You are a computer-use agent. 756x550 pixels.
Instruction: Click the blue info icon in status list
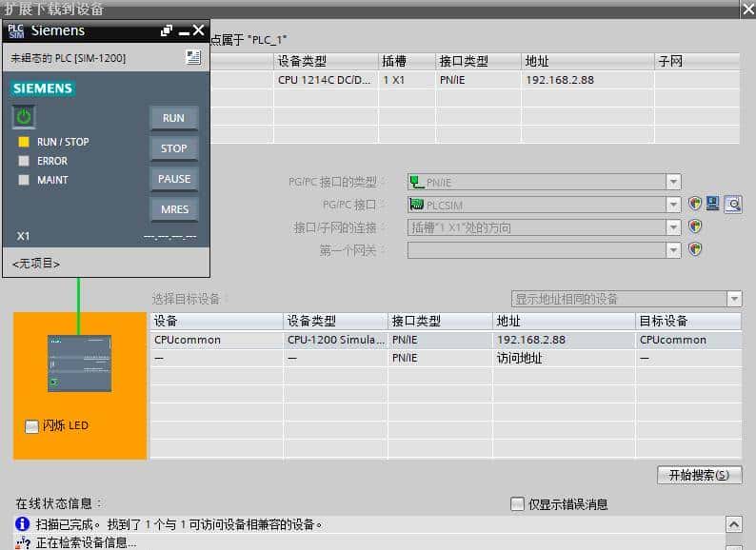point(22,523)
